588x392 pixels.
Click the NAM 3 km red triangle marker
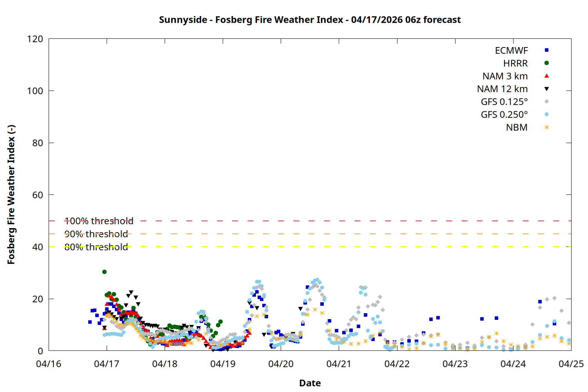546,76
